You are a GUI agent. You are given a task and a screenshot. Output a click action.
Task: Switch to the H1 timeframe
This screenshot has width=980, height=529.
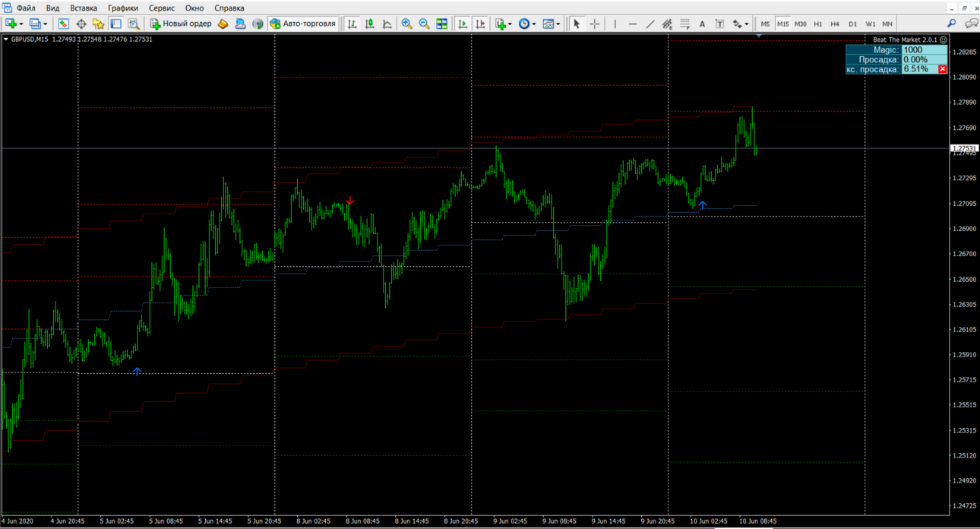coord(818,24)
